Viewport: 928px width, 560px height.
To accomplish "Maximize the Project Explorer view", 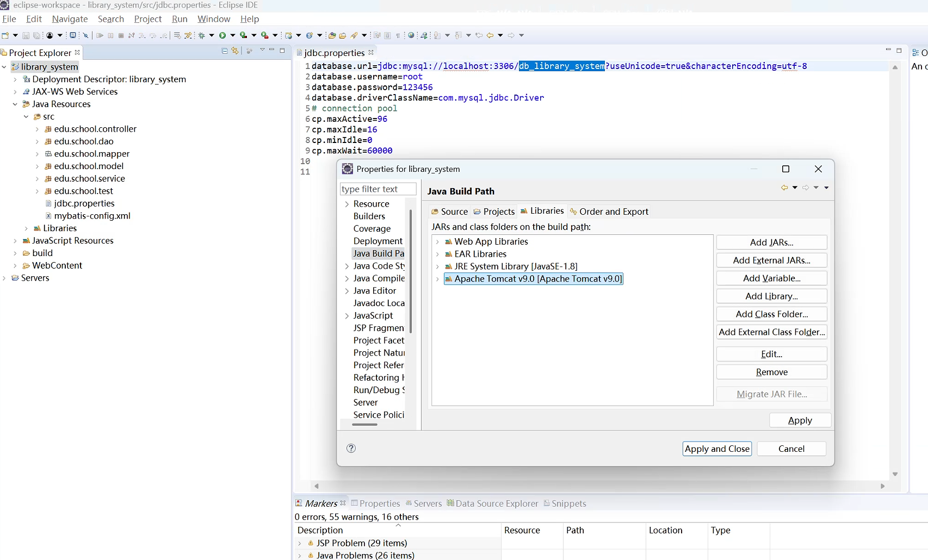I will pyautogui.click(x=282, y=51).
